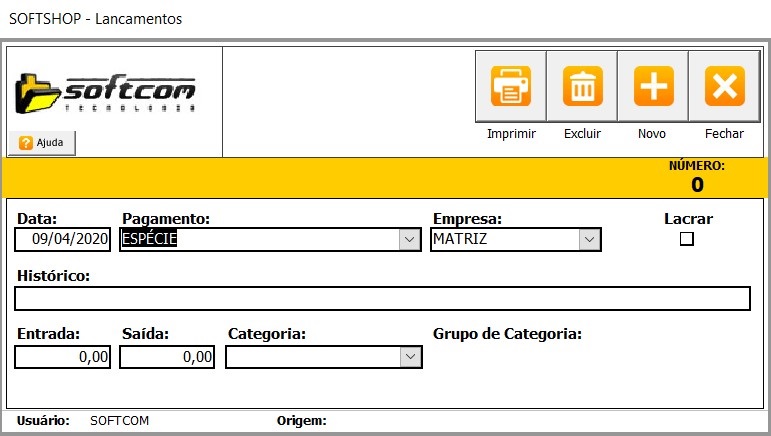Enable the Lacrar checkbox
The image size is (771, 436).
[x=686, y=239]
